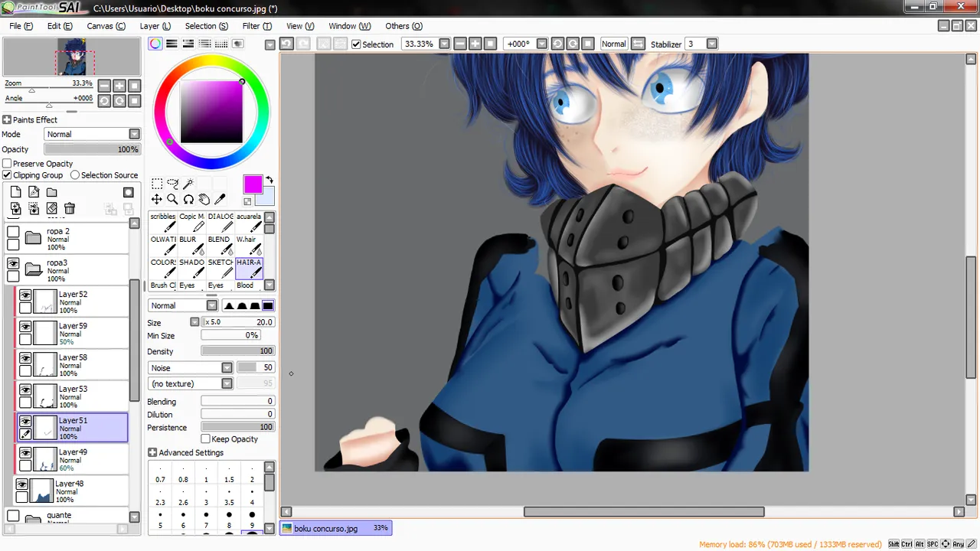This screenshot has width=980, height=551.
Task: Merge the layer down
Action: (x=34, y=208)
